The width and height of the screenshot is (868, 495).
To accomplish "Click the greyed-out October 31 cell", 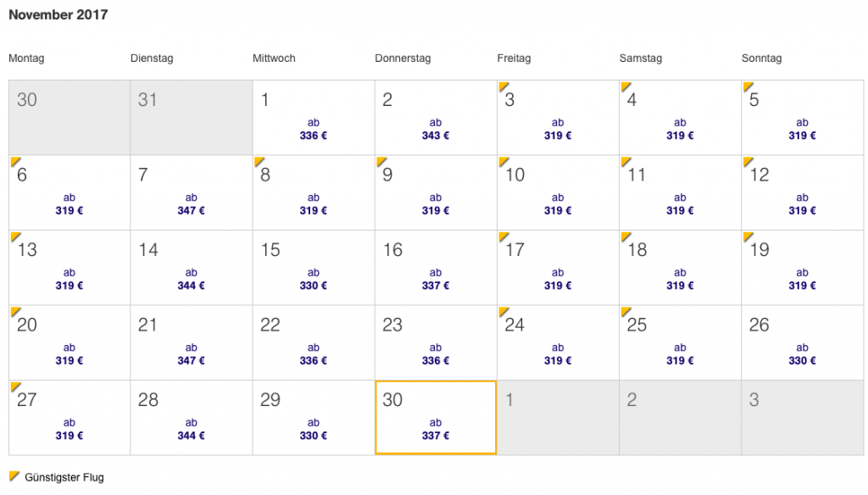I will 191,118.
